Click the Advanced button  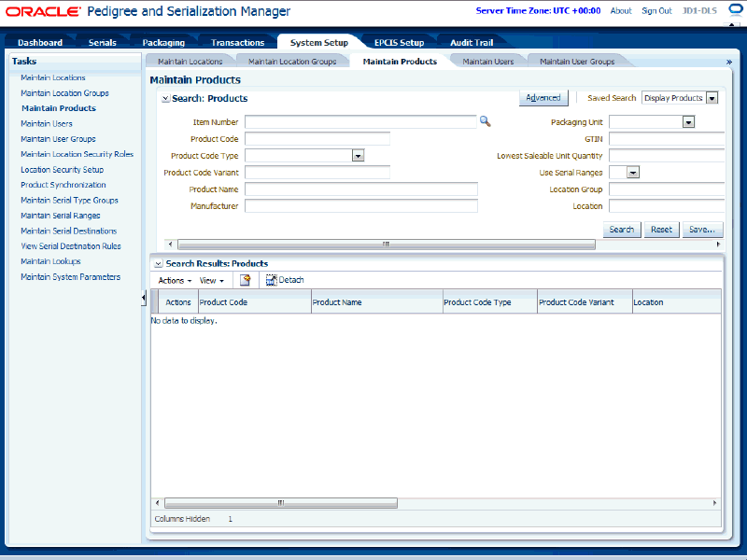coord(543,98)
